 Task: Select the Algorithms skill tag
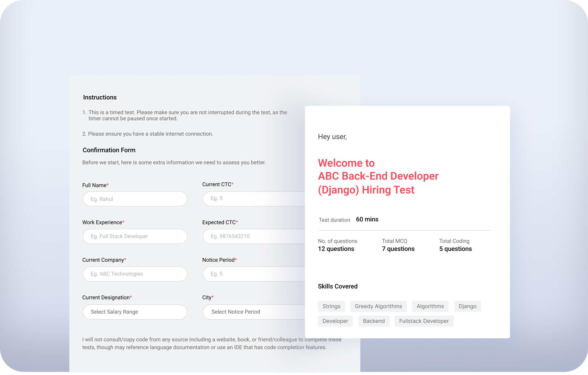pos(430,306)
